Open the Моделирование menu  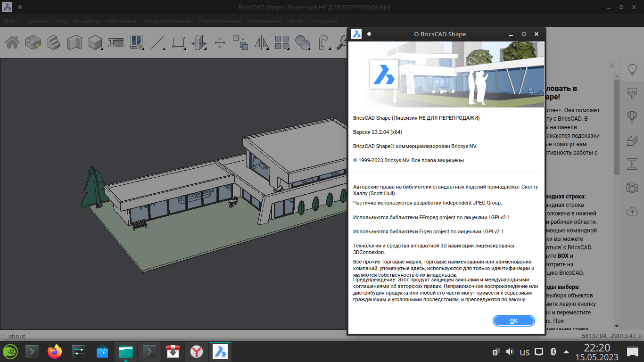(x=167, y=21)
